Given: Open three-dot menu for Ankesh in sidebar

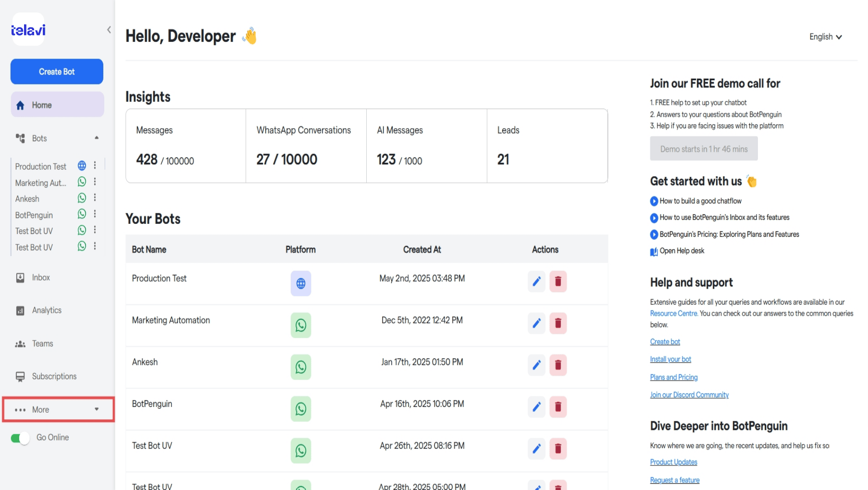Looking at the screenshot, I should [x=95, y=197].
